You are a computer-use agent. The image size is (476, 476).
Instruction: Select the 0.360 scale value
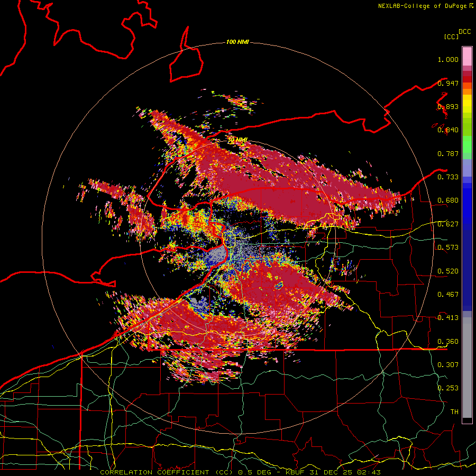[x=448, y=342]
